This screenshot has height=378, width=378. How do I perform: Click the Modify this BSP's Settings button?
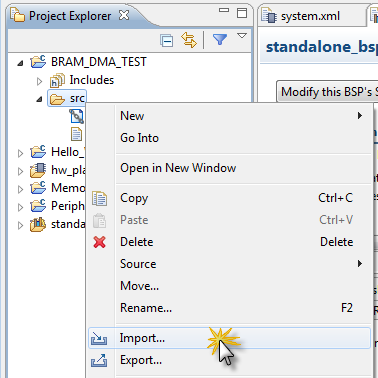click(x=328, y=91)
